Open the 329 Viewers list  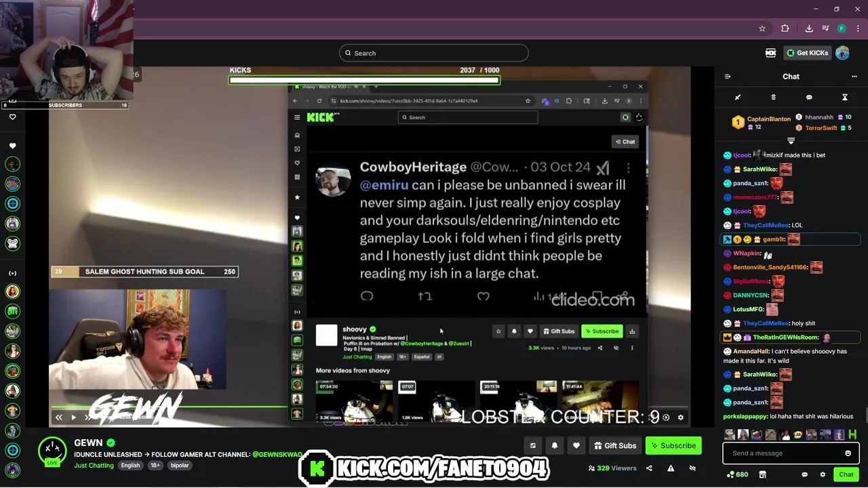click(612, 468)
